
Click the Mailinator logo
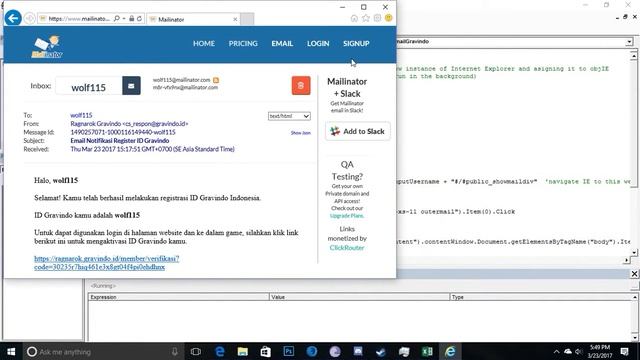coord(47,47)
